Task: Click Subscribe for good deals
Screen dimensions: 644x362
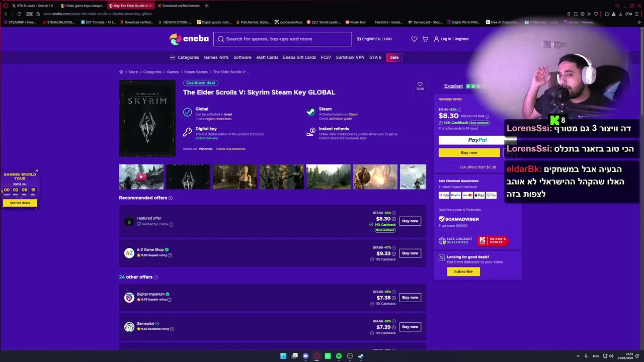Action: click(x=463, y=271)
